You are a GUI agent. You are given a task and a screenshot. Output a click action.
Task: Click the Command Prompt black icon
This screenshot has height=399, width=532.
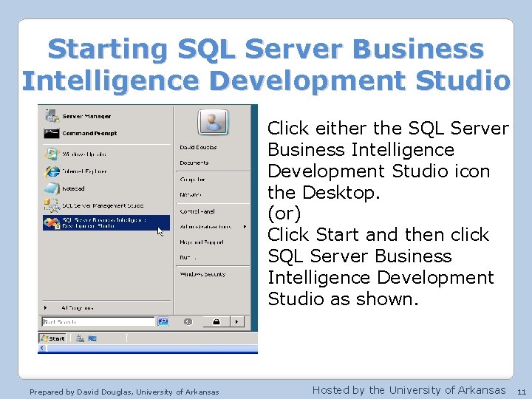click(x=52, y=133)
